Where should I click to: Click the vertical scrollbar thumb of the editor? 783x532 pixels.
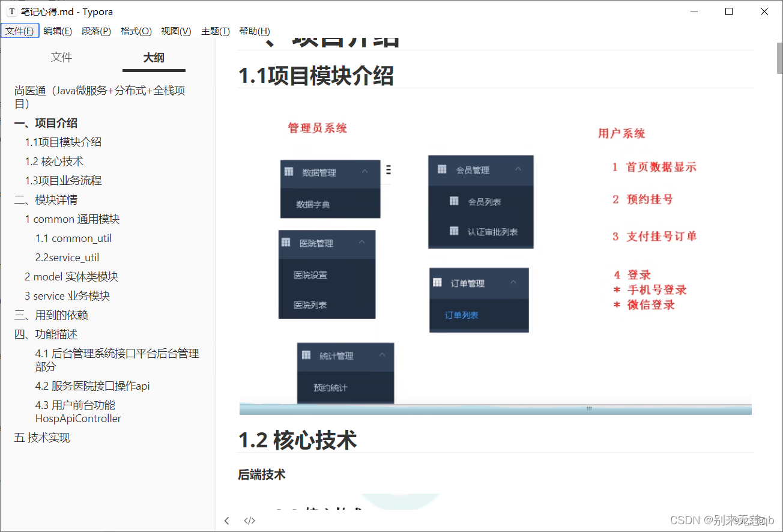(779, 58)
